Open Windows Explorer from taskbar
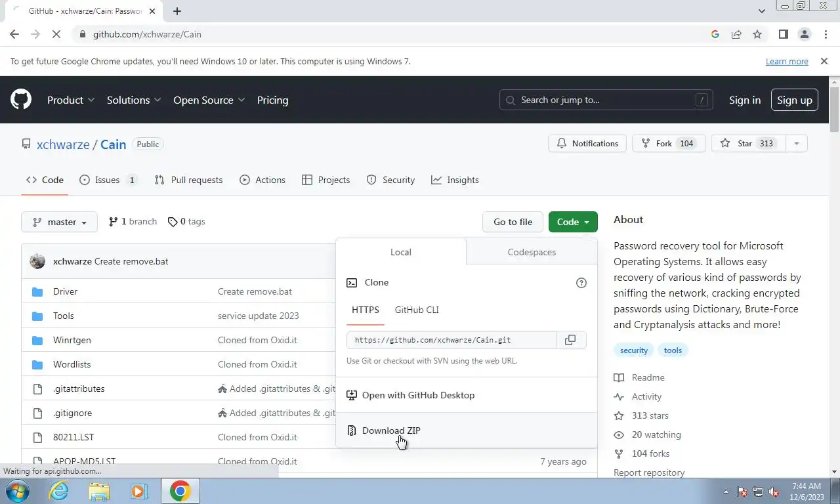This screenshot has height=504, width=840. tap(99, 491)
